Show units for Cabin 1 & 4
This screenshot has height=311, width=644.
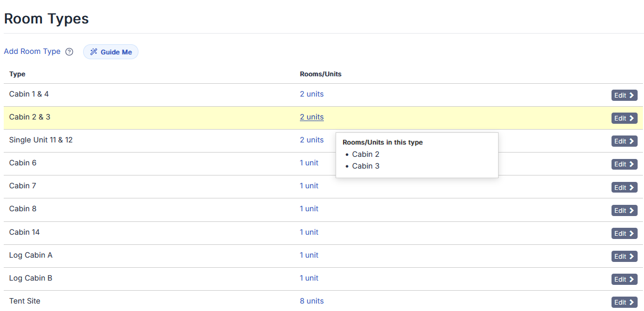tap(312, 94)
